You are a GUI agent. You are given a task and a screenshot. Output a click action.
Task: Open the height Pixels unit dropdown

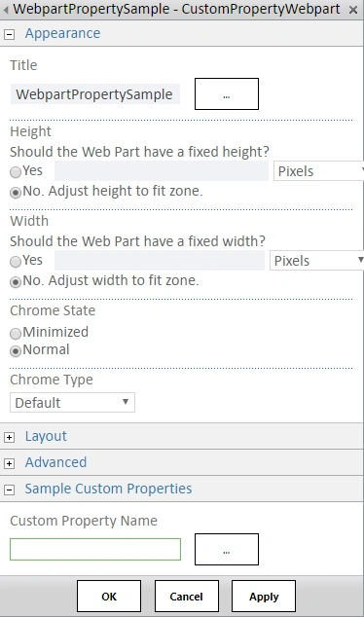pos(319,171)
